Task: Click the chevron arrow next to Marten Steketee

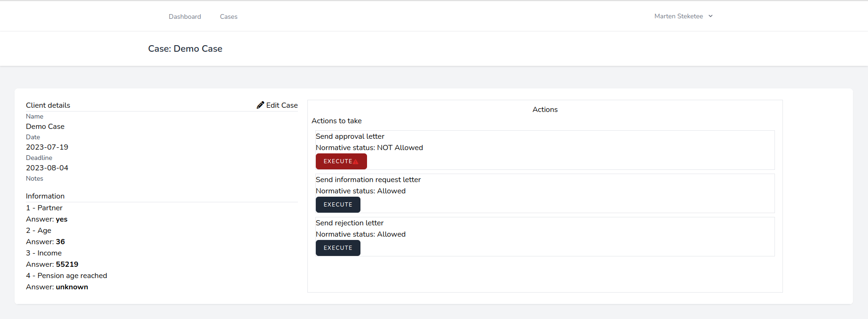Action: click(711, 16)
